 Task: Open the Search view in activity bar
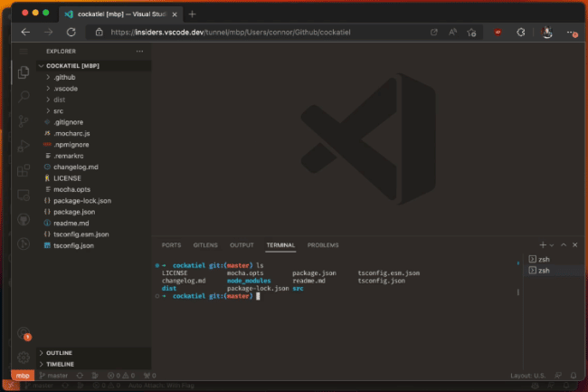coord(24,97)
